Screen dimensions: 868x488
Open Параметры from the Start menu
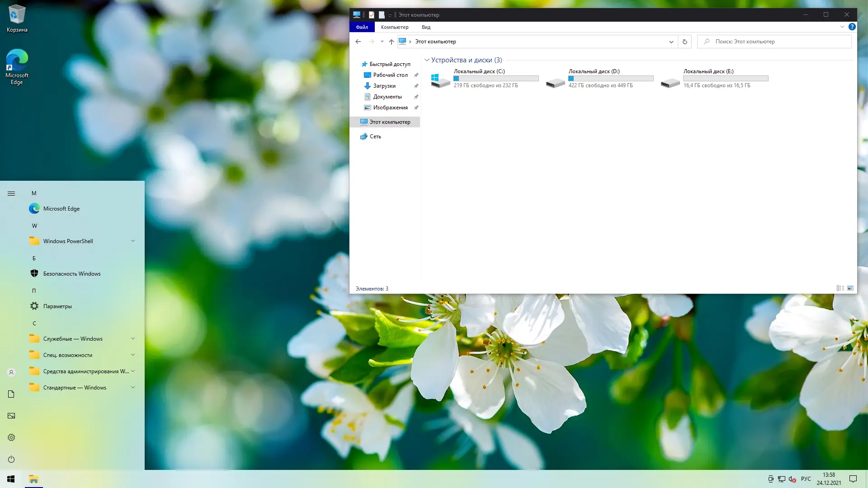pos(57,306)
